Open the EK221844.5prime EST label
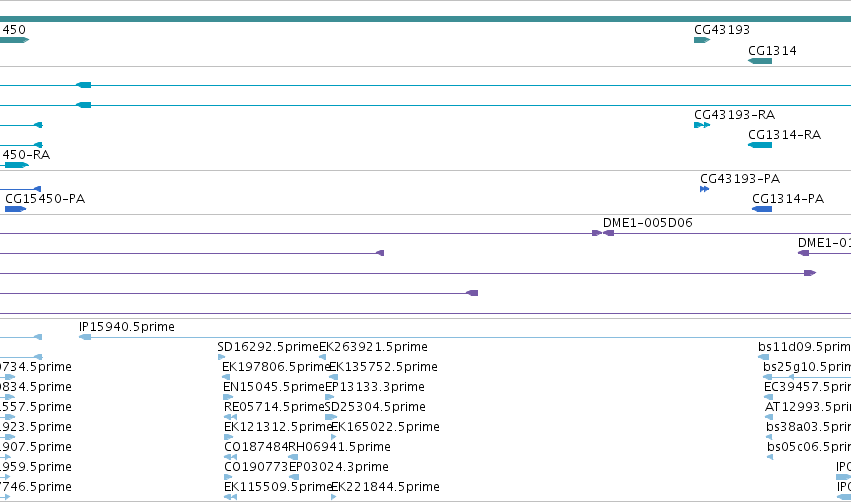The height and width of the screenshot is (502, 851). click(x=385, y=488)
